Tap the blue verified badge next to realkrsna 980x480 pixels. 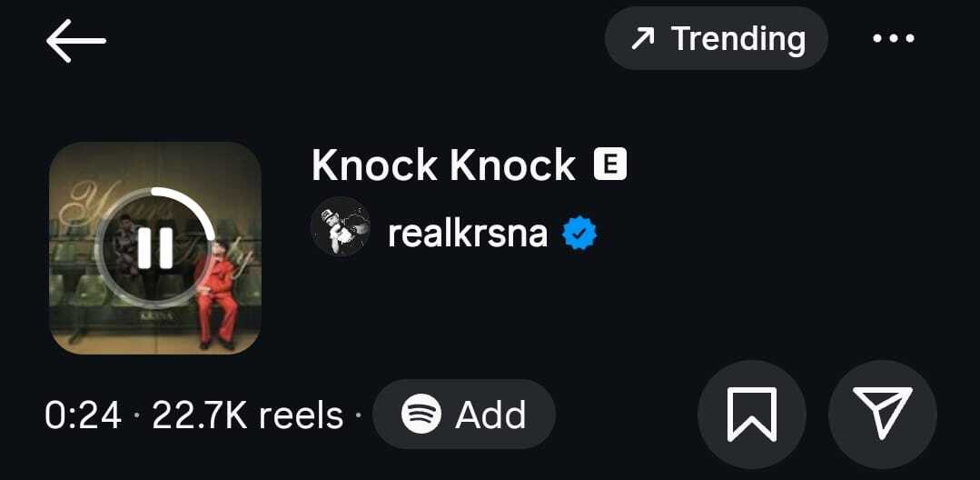click(579, 234)
